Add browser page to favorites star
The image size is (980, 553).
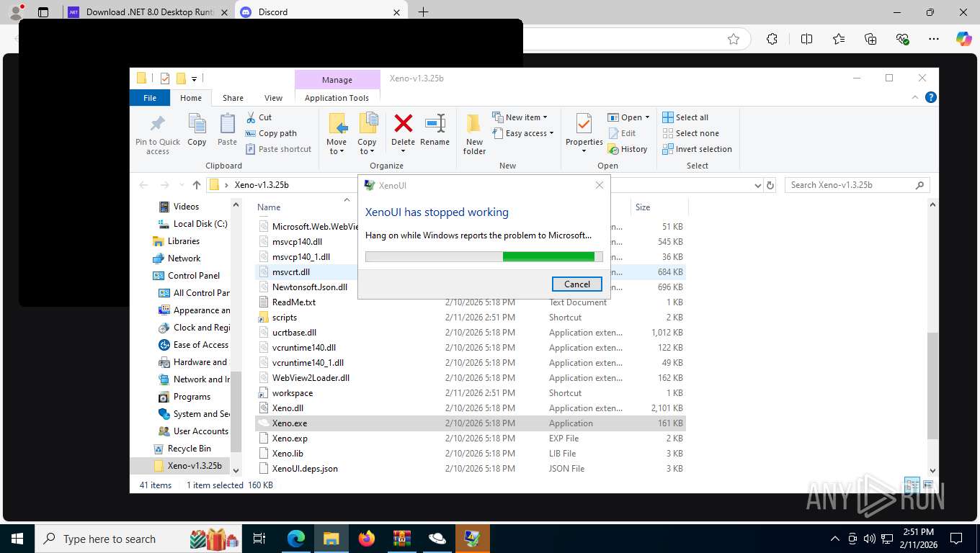(734, 40)
